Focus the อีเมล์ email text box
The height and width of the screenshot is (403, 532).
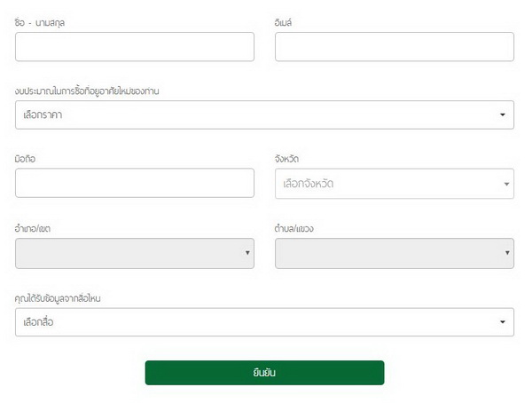click(394, 47)
